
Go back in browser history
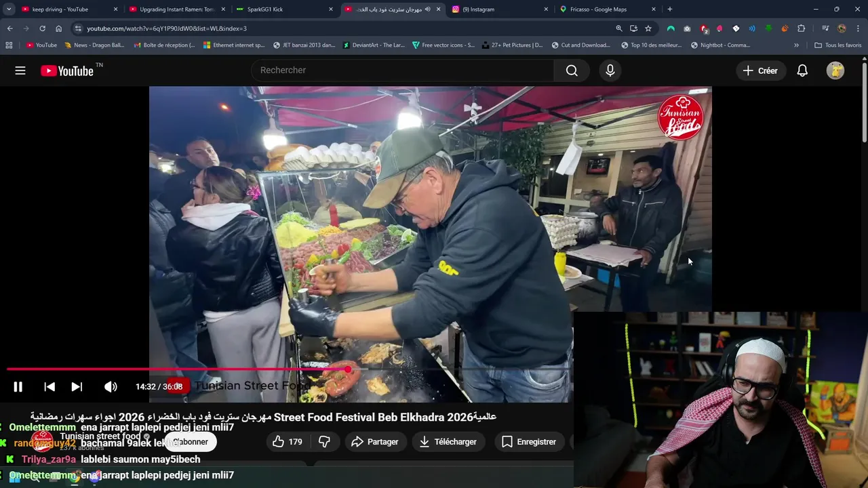(9, 28)
